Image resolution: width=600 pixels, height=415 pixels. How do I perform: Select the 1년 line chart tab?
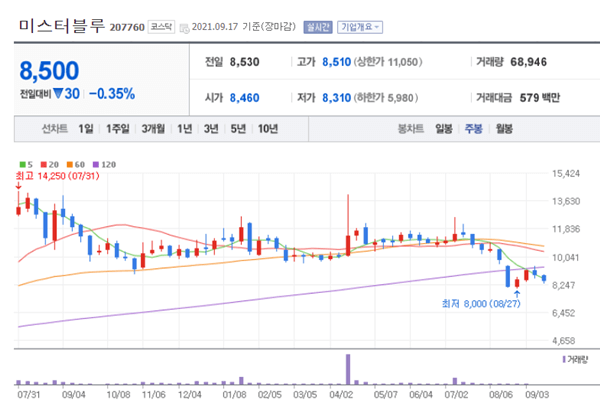click(184, 129)
